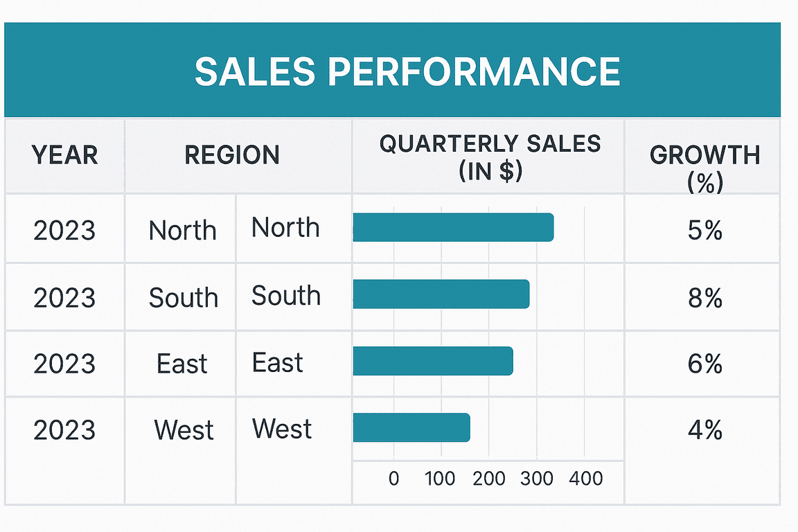Select the REGION column header

pyautogui.click(x=232, y=155)
